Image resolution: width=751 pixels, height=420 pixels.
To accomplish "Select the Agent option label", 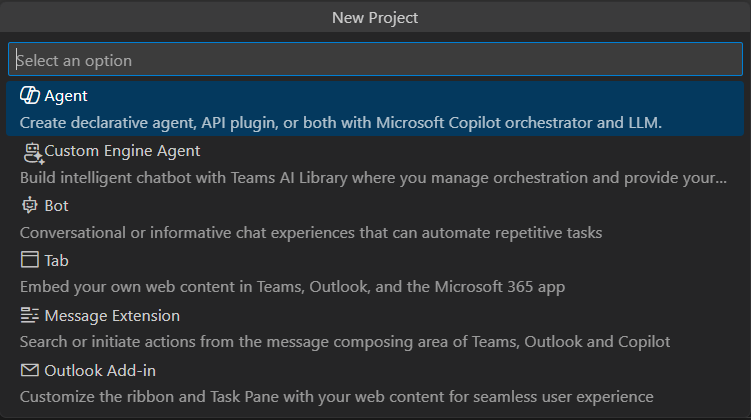I will (66, 96).
